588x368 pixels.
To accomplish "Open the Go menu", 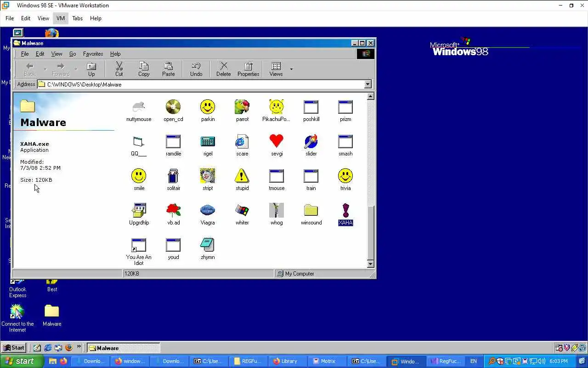I will (x=73, y=54).
